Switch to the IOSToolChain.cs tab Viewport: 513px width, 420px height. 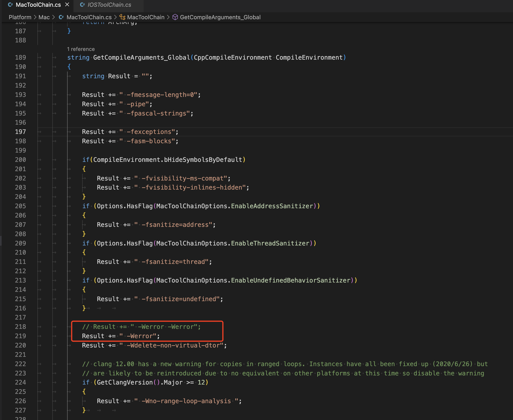[x=109, y=5]
